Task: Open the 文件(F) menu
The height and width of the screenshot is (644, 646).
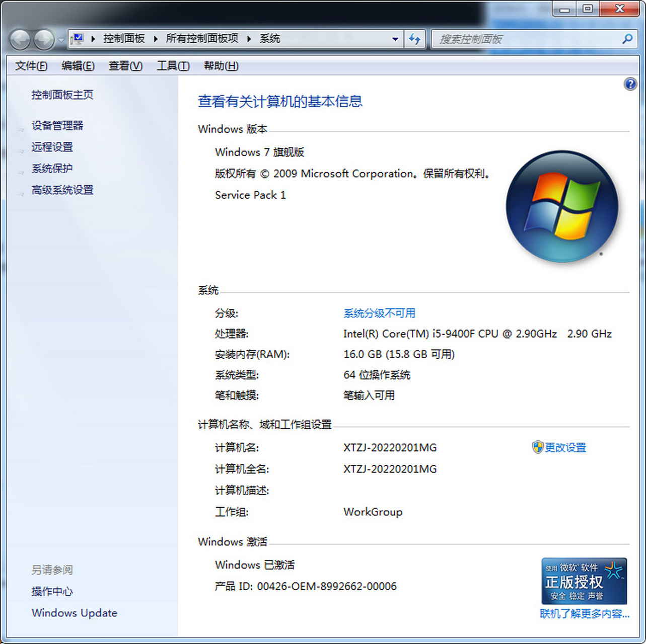Action: pos(31,66)
